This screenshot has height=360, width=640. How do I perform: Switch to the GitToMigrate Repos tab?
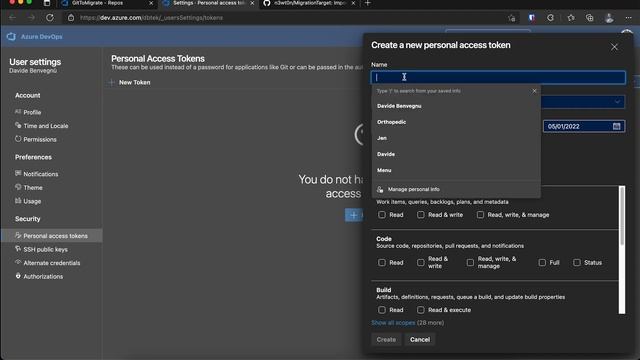pyautogui.click(x=106, y=3)
